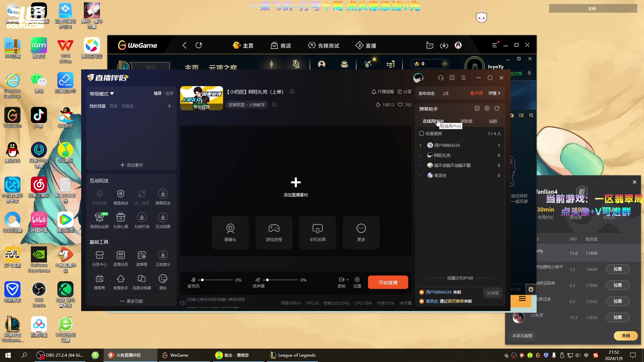Click 发弹幕 send danmaku button
644x362 pixels.
point(493,293)
